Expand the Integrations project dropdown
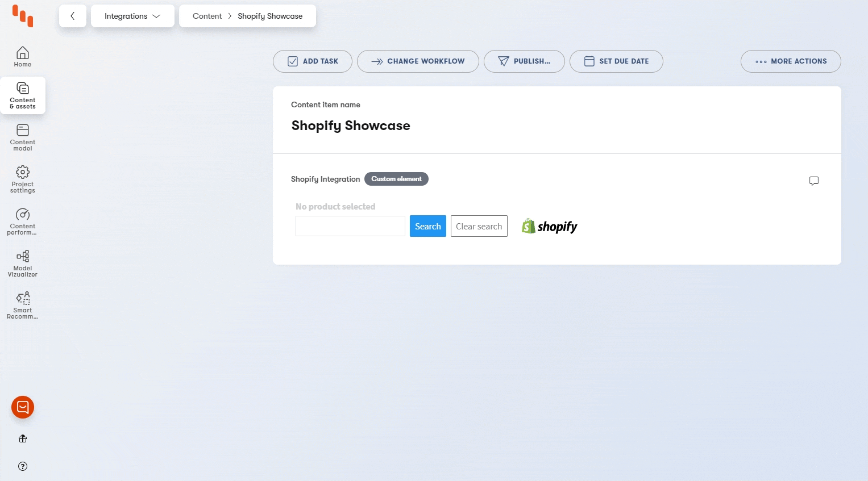868x481 pixels. (132, 16)
